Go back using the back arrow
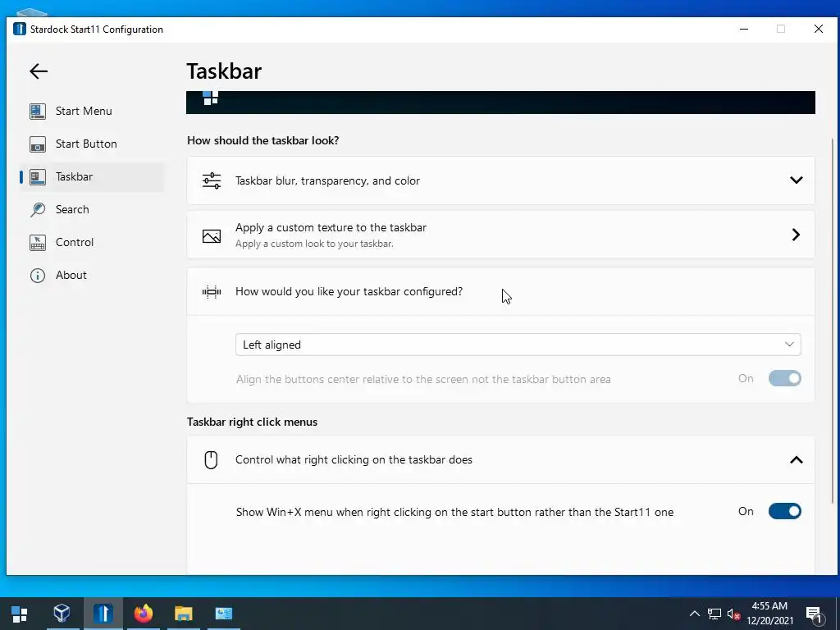 [39, 71]
